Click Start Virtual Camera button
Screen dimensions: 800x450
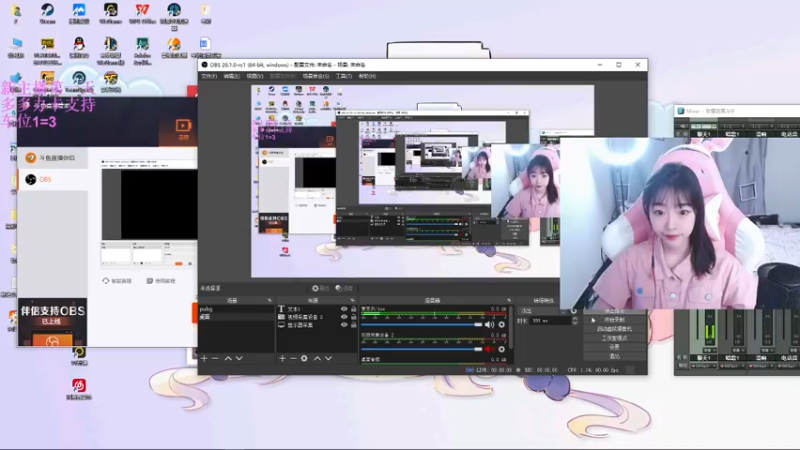click(x=614, y=329)
